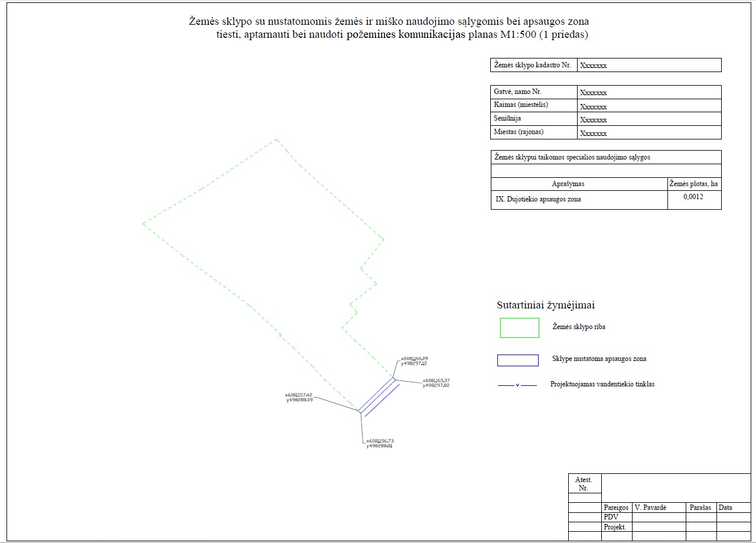Click the 'Projekt.' row in title block

pos(615,527)
